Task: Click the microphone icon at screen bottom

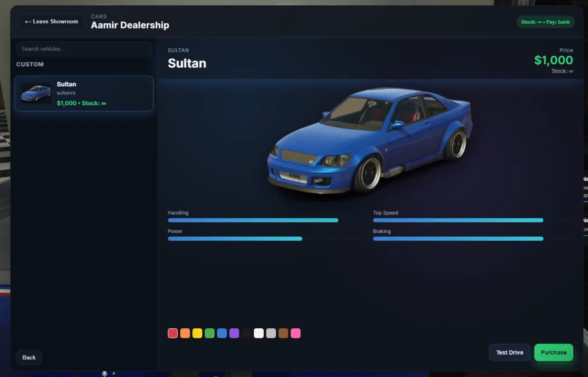Action: pyautogui.click(x=104, y=373)
